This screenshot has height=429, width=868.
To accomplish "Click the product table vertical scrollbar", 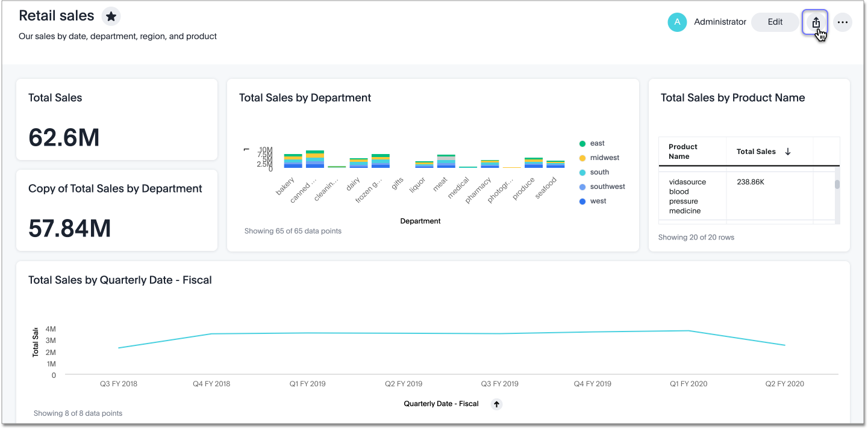I will (x=837, y=185).
